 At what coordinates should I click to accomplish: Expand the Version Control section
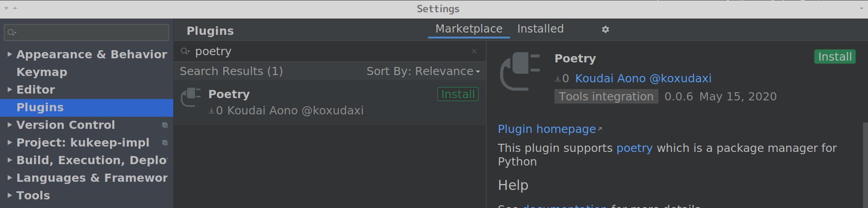click(10, 125)
